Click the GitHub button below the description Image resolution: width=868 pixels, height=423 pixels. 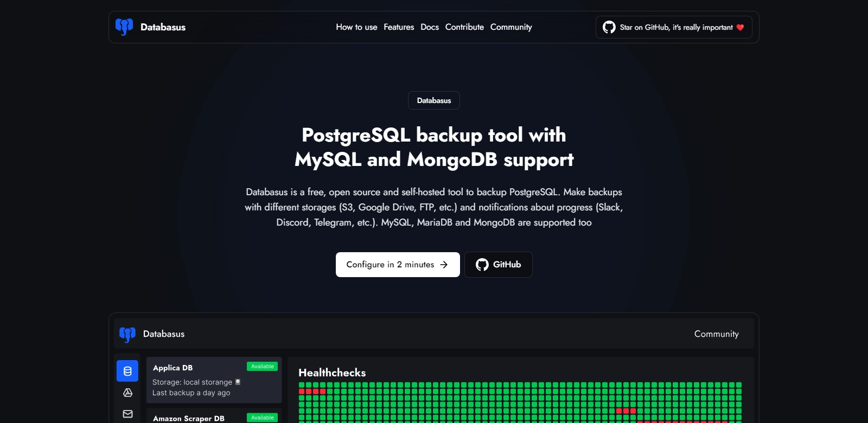tap(498, 265)
